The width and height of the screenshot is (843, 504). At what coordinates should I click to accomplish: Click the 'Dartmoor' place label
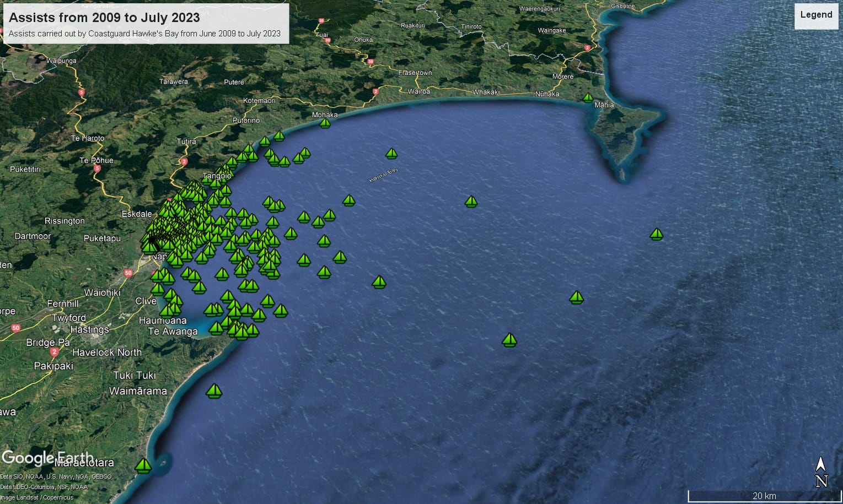(x=33, y=236)
